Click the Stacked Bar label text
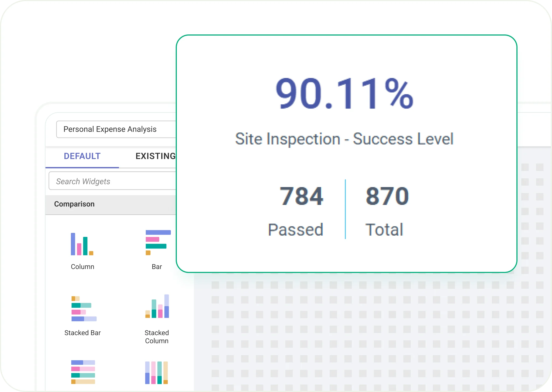The height and width of the screenshot is (392, 552). click(x=82, y=333)
